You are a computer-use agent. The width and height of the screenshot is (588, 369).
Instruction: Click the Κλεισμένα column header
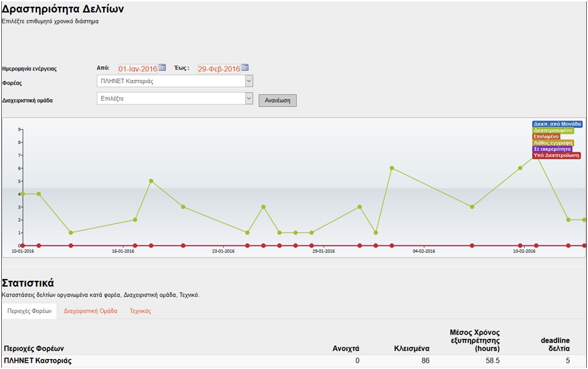411,348
